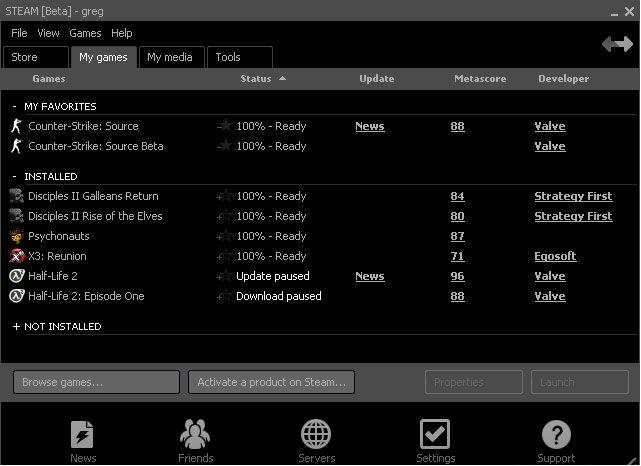The height and width of the screenshot is (466, 641).
Task: Toggle favorite star for Psychonauts
Action: [x=225, y=236]
